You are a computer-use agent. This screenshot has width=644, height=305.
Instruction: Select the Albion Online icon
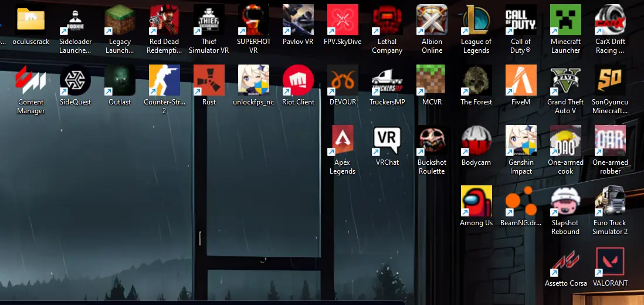click(x=432, y=20)
